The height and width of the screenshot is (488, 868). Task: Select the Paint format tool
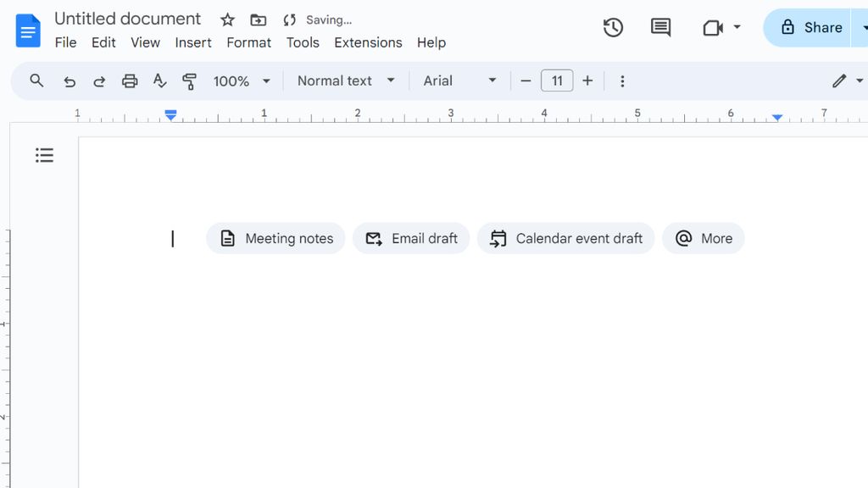[189, 80]
